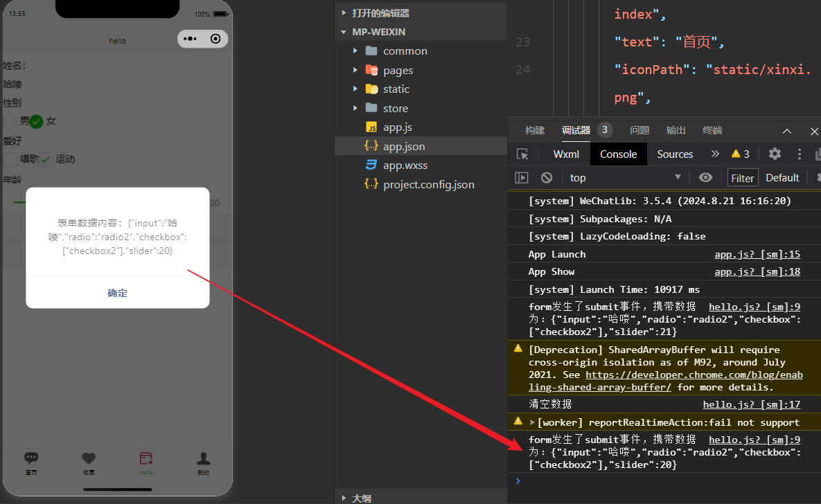Close the debugger panel with the X

pos(814,131)
